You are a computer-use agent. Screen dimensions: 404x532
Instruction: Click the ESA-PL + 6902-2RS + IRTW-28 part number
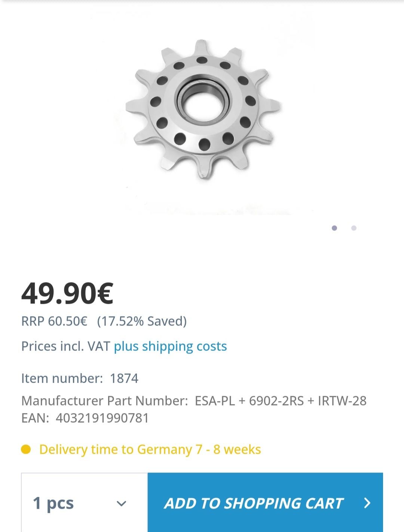(281, 401)
